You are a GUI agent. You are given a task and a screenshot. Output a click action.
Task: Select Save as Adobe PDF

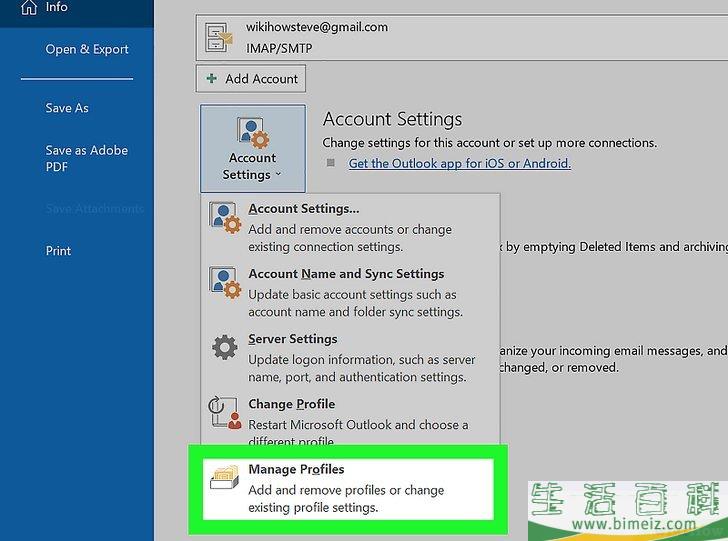86,158
